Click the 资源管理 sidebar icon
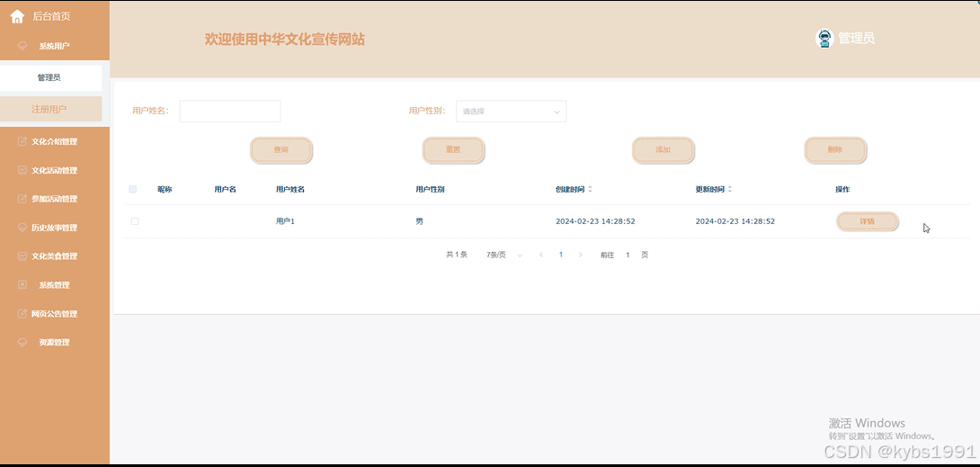This screenshot has width=980, height=467. [22, 342]
